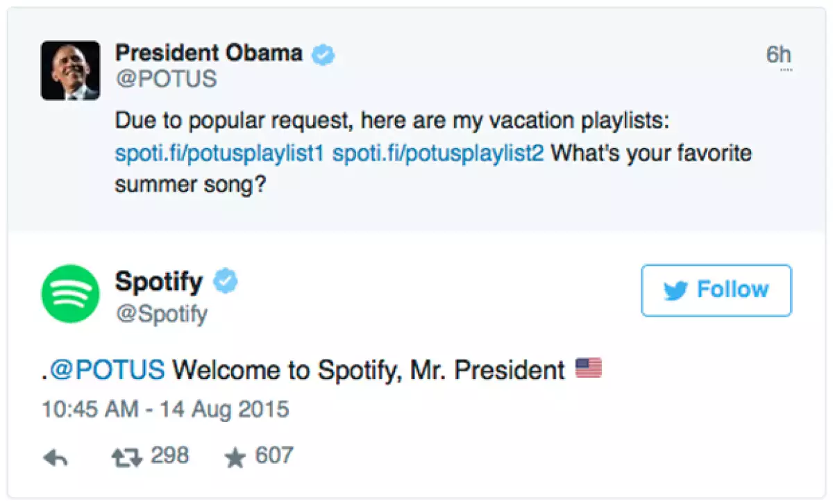Open President Obama's profile photo
Viewport: 833px width, 504px height.
coord(70,70)
